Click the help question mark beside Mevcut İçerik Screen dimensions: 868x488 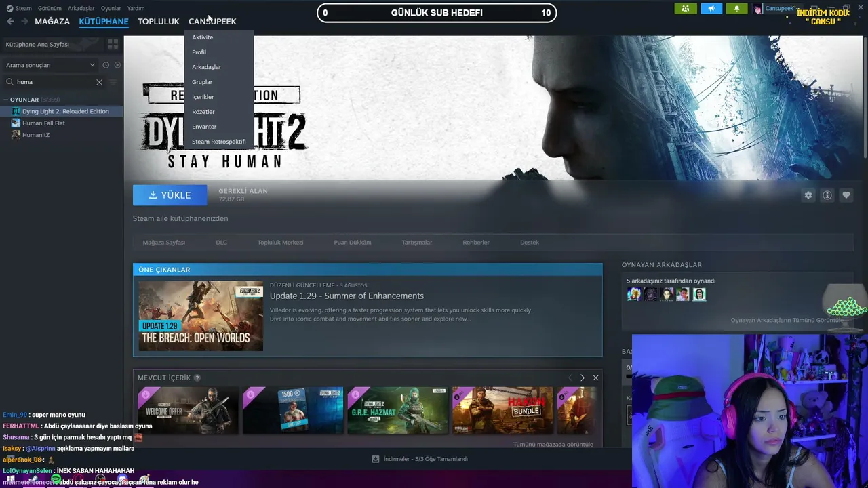(197, 378)
